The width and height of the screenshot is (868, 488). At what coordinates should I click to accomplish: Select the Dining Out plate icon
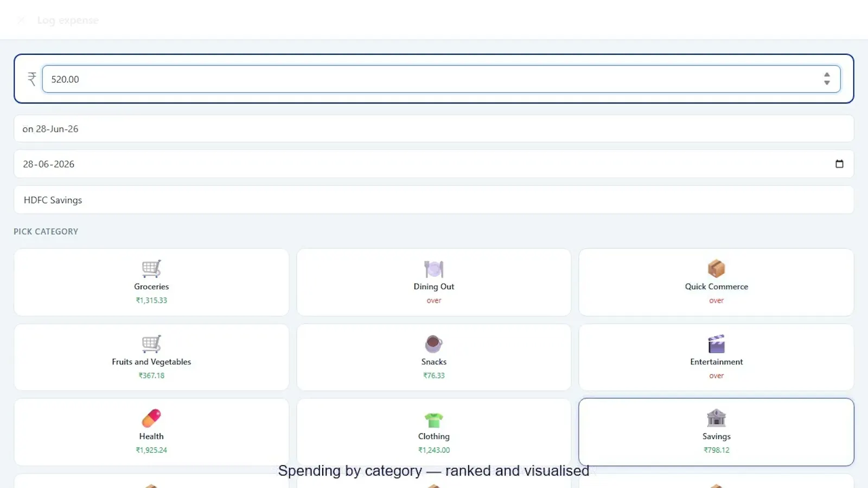click(x=434, y=268)
